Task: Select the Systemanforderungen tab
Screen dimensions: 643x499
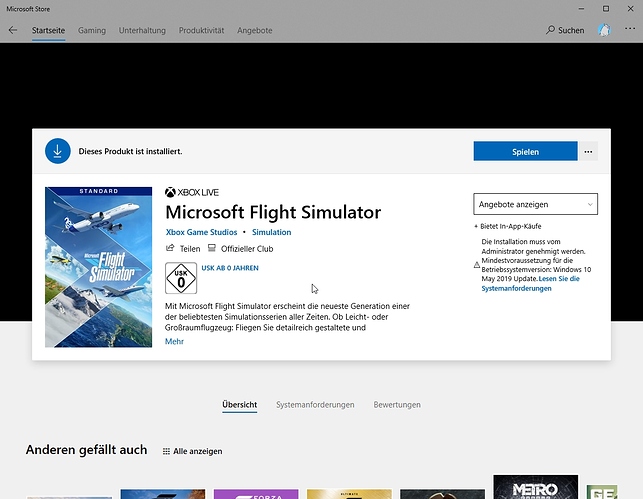Action: tap(315, 405)
